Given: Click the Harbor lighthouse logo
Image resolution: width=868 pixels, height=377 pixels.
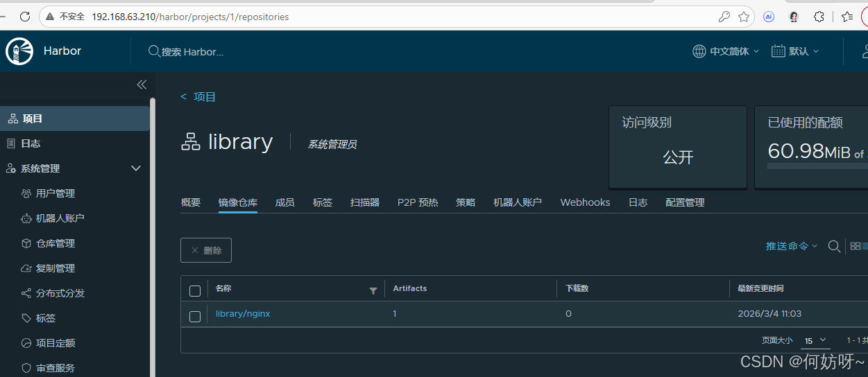Looking at the screenshot, I should (19, 51).
